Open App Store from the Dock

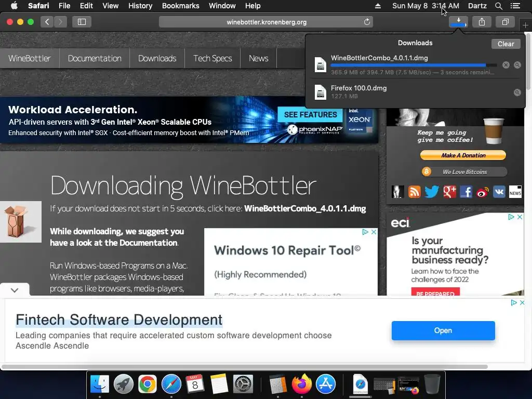(x=326, y=384)
